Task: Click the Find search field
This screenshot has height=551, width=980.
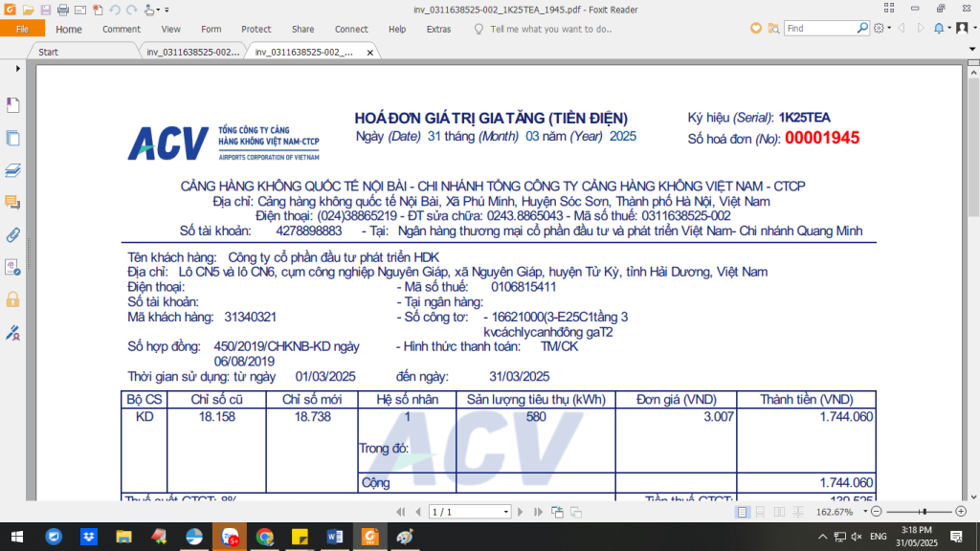Action: point(820,28)
